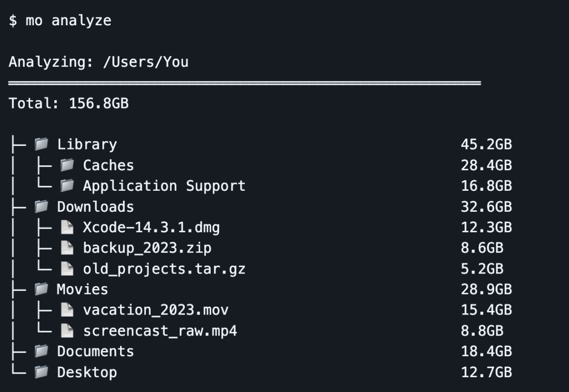Click the 'Analyzing: /Users/You' line
The image size is (569, 392).
[x=99, y=62]
